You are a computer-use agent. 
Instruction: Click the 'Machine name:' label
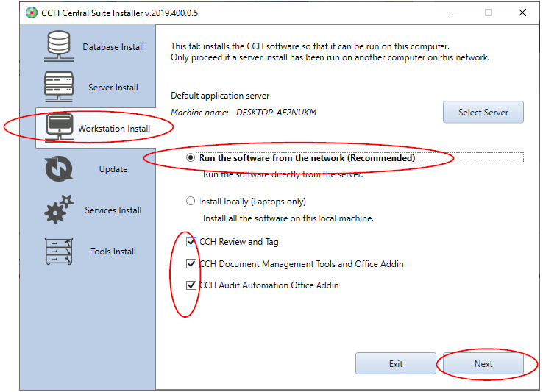[x=199, y=113]
